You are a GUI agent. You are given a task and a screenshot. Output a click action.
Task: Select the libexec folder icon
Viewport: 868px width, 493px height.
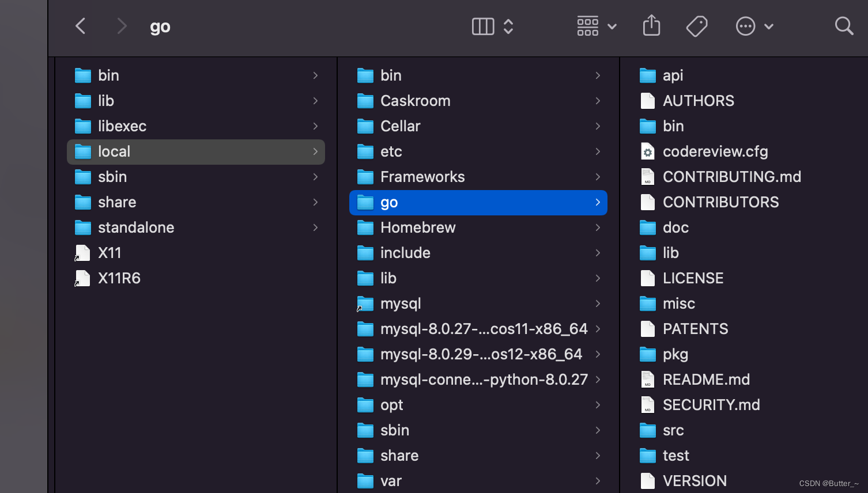[83, 126]
